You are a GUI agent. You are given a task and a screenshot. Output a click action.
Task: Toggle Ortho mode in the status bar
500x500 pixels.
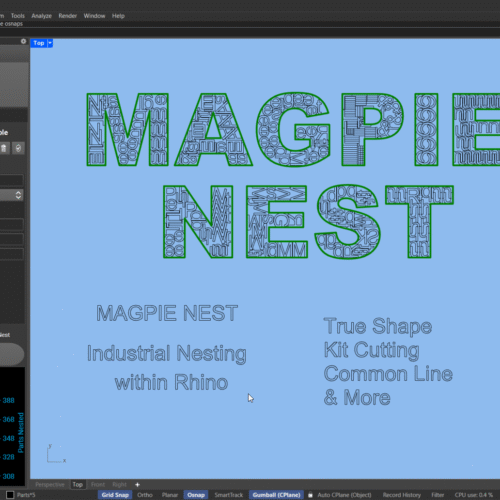click(x=145, y=495)
